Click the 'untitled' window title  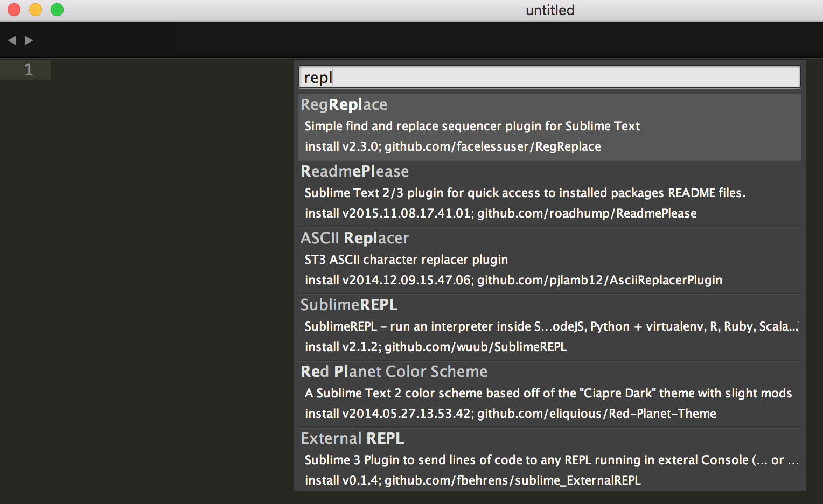tap(550, 10)
